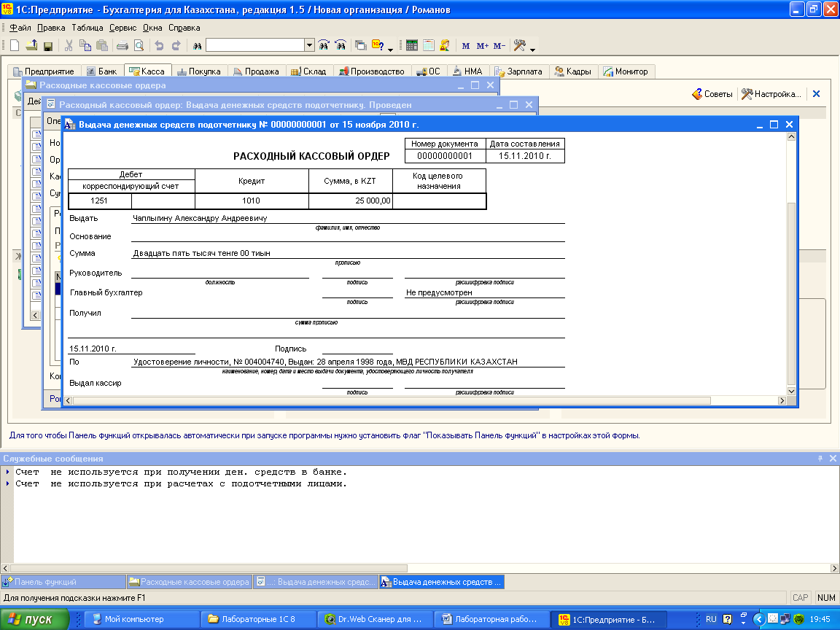Click the toolbar search input field
The width and height of the screenshot is (840, 630).
coord(255,45)
